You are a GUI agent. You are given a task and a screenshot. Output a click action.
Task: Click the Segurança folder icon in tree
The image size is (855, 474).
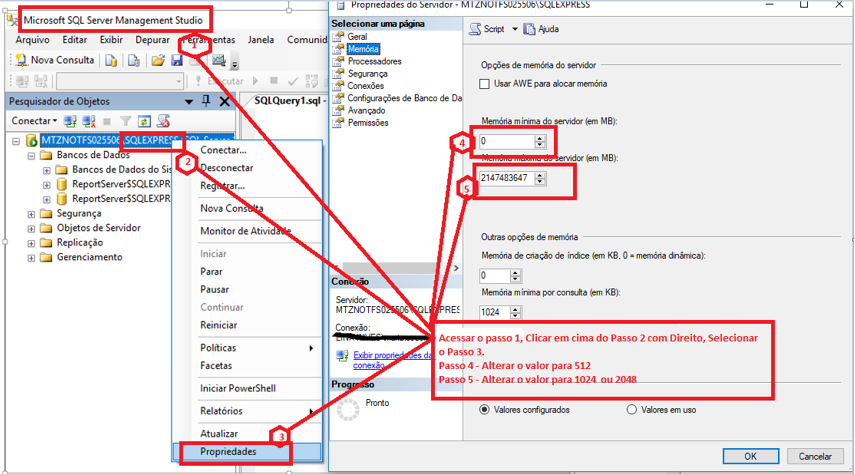click(46, 213)
